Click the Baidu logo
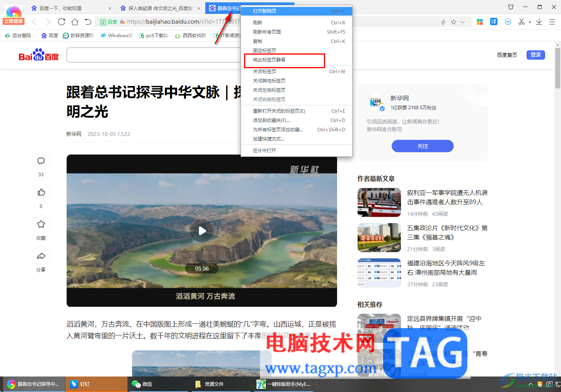 click(39, 55)
